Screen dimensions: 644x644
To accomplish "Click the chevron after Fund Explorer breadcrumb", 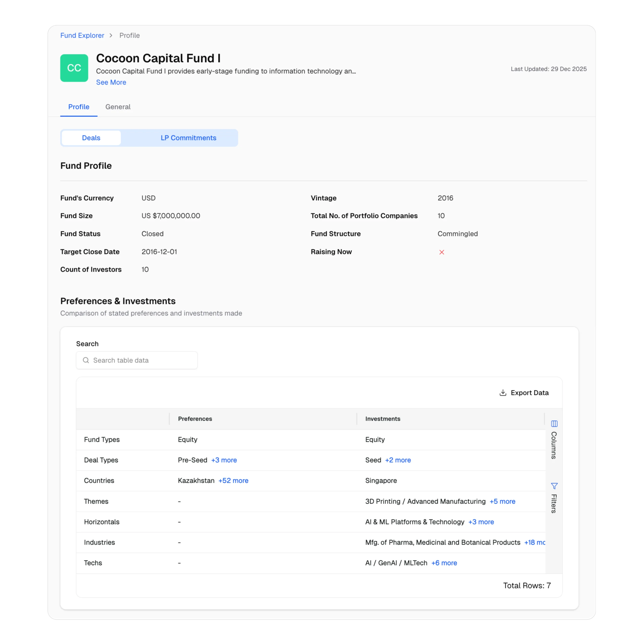I will tap(110, 35).
